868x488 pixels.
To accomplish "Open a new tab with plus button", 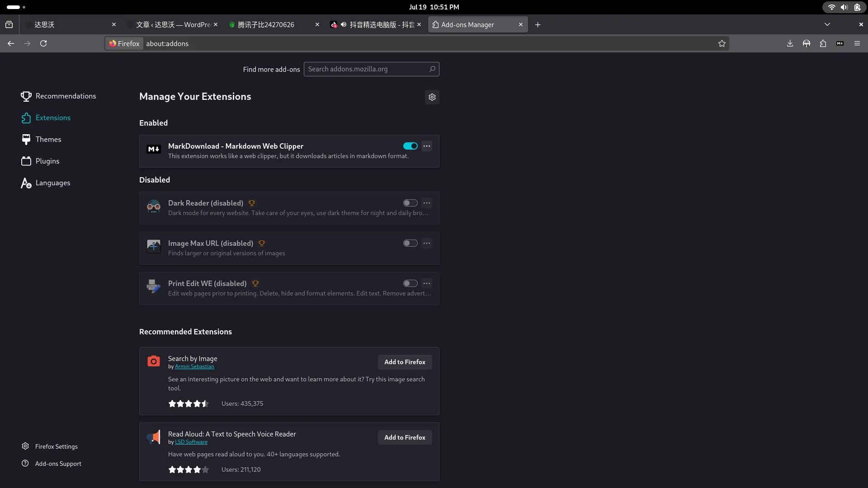I will coord(538,25).
